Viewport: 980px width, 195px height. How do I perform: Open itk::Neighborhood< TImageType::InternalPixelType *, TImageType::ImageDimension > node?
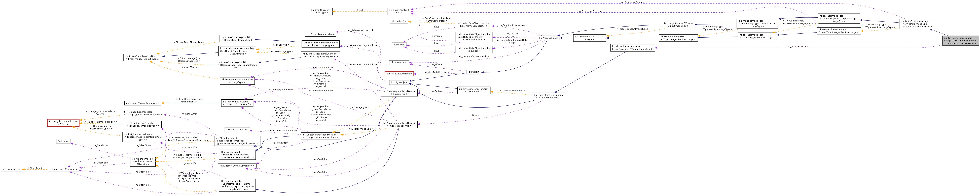click(237, 141)
